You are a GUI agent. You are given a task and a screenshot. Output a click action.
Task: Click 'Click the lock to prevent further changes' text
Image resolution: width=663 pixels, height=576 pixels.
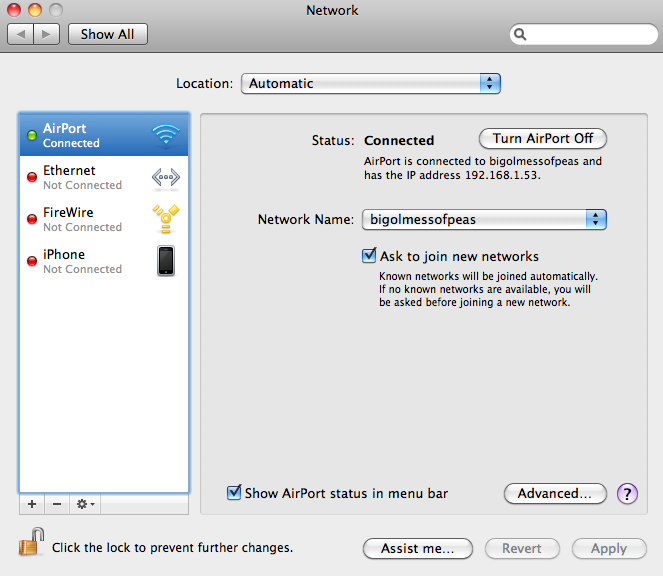[x=173, y=548]
